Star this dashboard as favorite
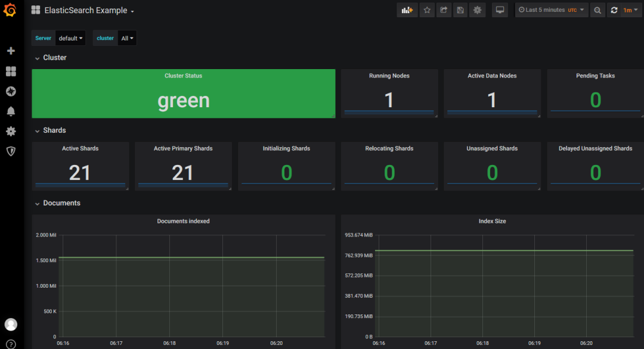The width and height of the screenshot is (644, 349). point(427,10)
